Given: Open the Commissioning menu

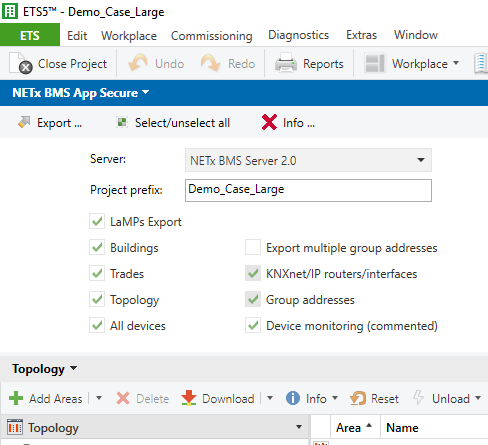Looking at the screenshot, I should pos(212,35).
